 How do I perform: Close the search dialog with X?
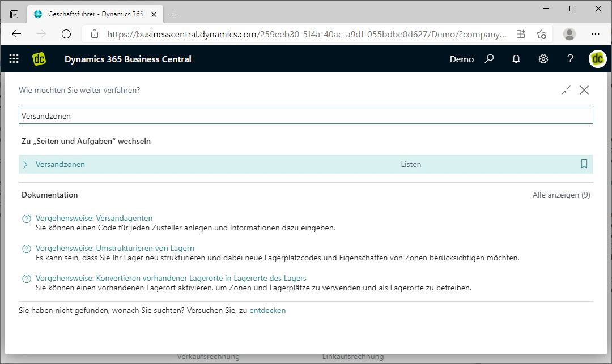584,90
